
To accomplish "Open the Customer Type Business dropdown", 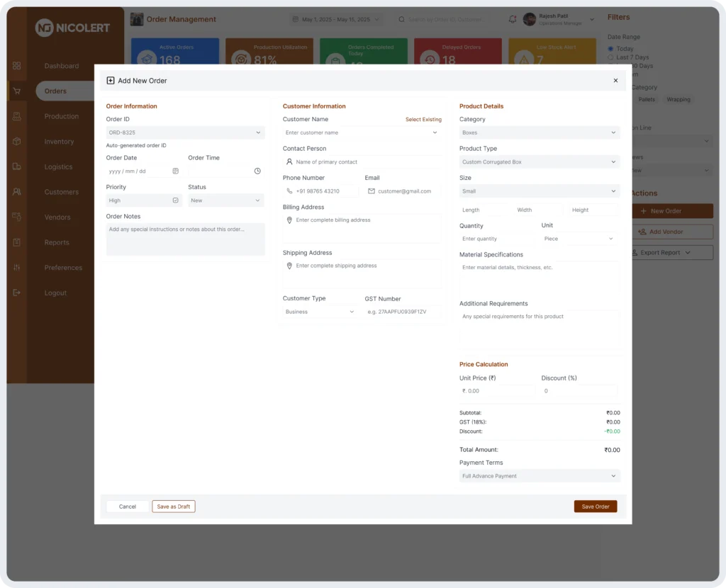I will 320,312.
